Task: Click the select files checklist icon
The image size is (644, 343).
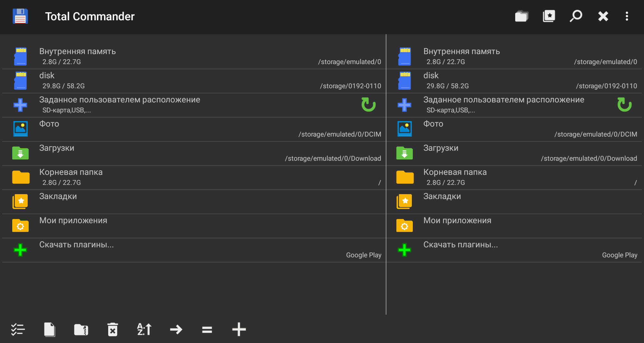Action: (18, 329)
